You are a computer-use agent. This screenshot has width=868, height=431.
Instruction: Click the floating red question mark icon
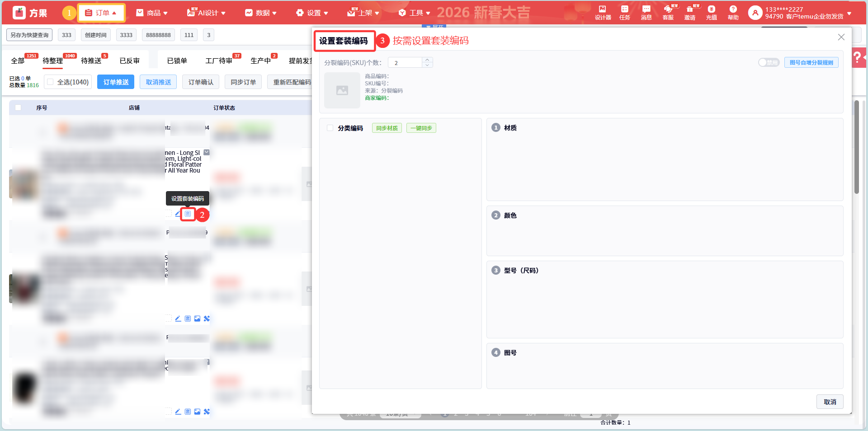coord(858,58)
